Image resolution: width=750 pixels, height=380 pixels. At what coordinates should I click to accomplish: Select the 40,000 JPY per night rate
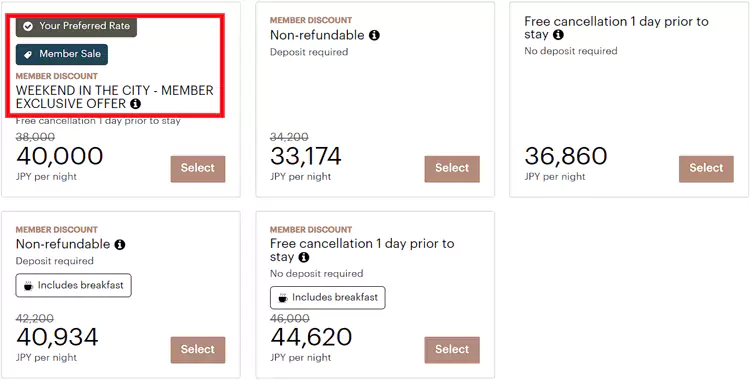[x=198, y=168]
